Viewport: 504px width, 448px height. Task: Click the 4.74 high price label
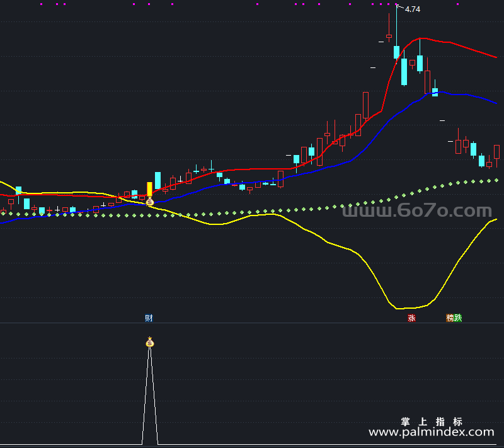point(413,9)
